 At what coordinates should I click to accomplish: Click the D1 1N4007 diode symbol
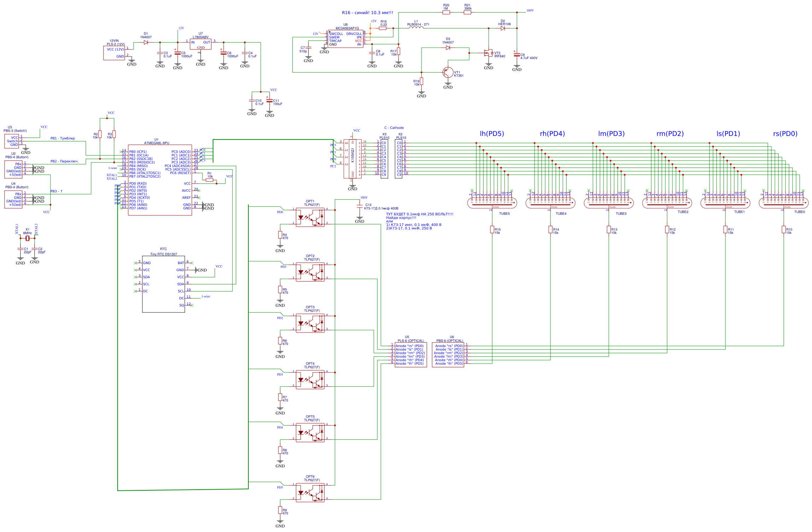pyautogui.click(x=146, y=42)
